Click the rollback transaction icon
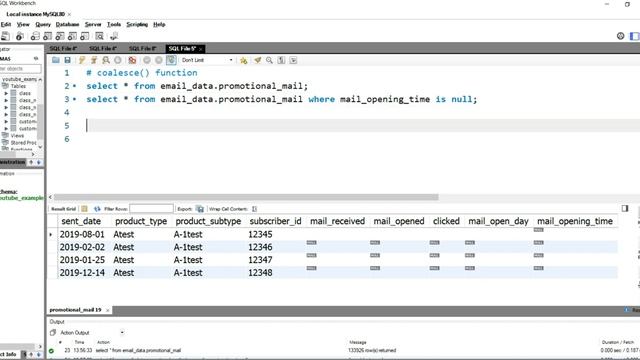Image resolution: width=640 pixels, height=360 pixels. click(159, 60)
